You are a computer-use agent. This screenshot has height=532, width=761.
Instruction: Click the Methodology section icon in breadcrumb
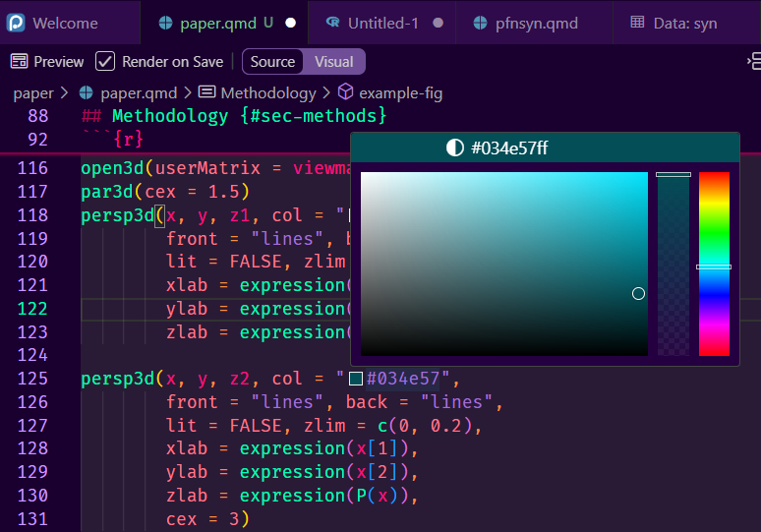coord(206,93)
